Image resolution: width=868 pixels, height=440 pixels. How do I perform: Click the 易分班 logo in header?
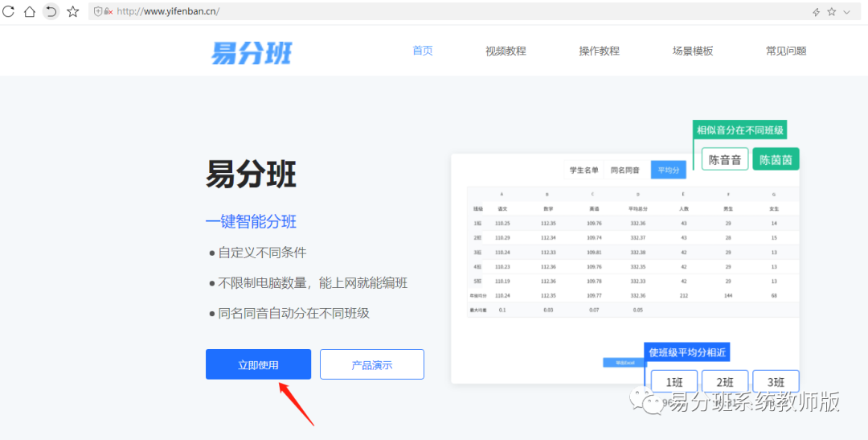(251, 52)
